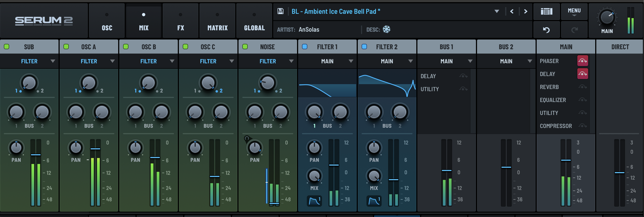Screen dimensions: 644x217
Task: Click the SUB PAN knob
Action: click(x=16, y=148)
